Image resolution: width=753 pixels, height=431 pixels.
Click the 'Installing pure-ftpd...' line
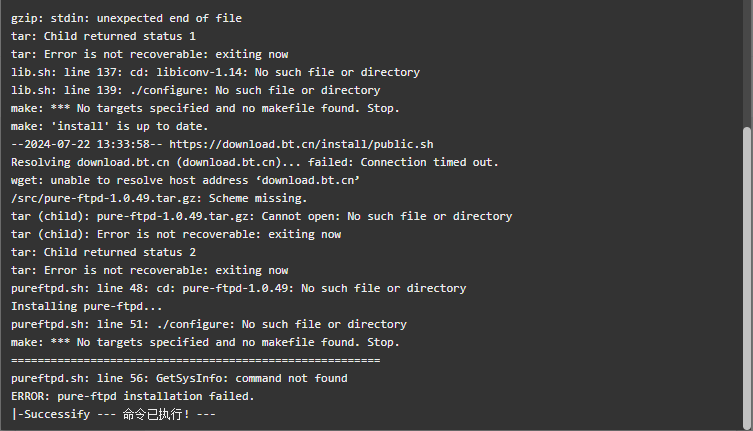86,306
